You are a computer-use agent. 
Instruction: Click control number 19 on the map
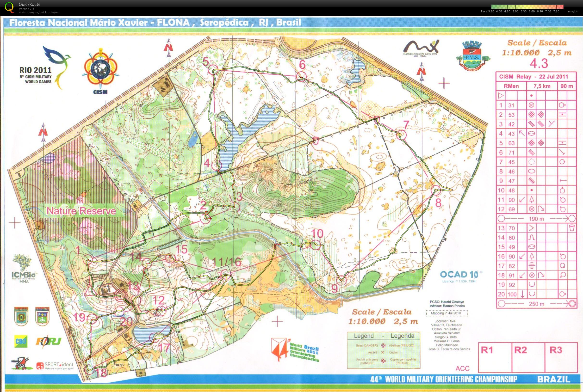point(79,318)
